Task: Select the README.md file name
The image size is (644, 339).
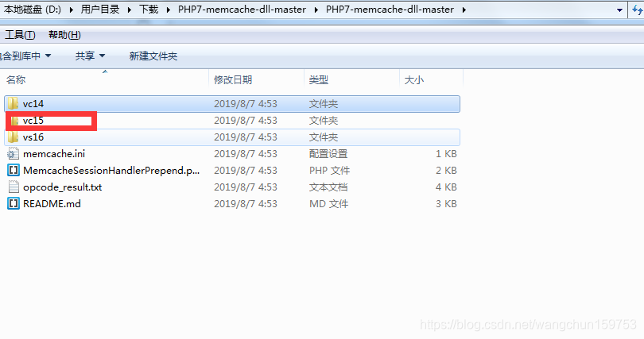Action: point(52,204)
